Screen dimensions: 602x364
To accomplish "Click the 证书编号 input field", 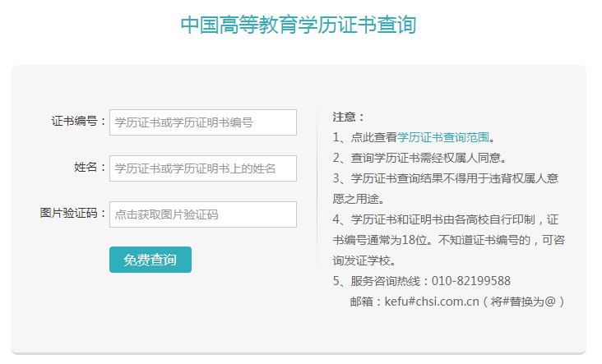I will 202,122.
